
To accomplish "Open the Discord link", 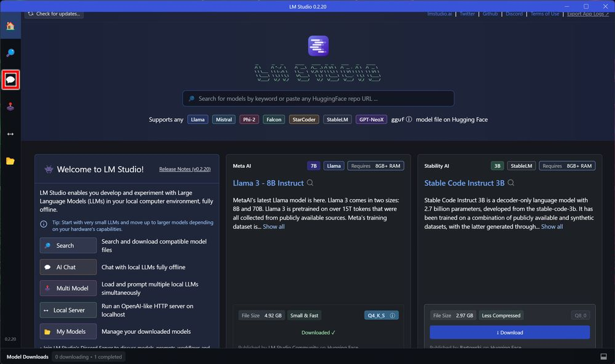I will [x=514, y=14].
